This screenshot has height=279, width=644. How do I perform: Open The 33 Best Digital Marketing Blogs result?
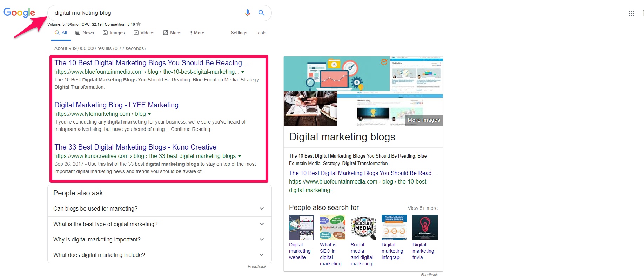click(x=135, y=147)
